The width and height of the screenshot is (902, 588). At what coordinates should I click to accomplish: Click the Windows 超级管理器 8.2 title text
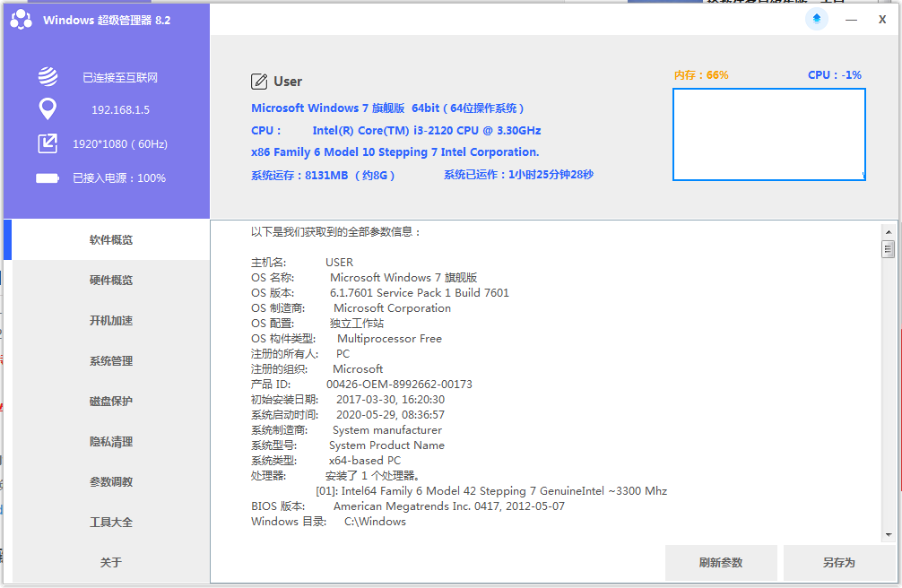tap(107, 20)
